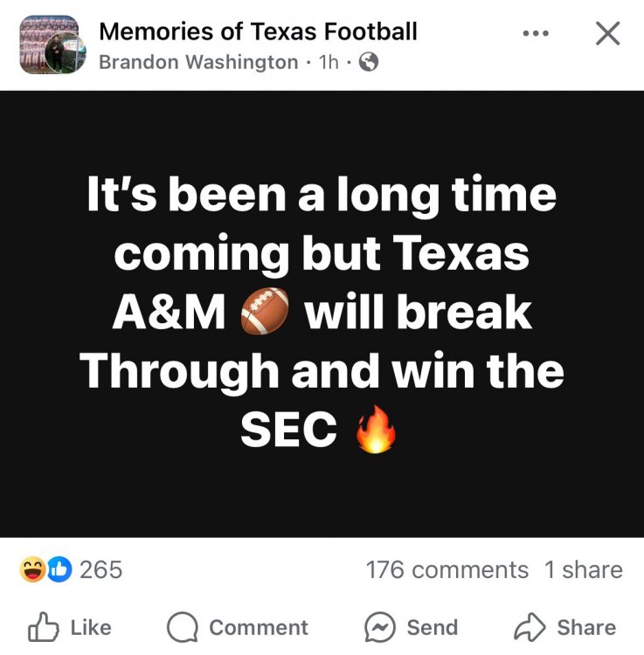Click the blue thumbs-up reaction icon
644x655 pixels.
click(x=59, y=570)
